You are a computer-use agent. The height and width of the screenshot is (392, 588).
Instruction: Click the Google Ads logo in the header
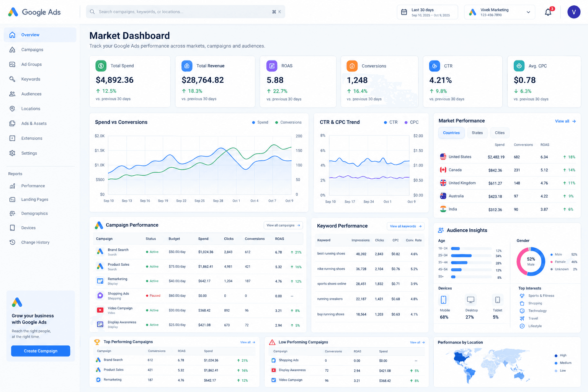pyautogui.click(x=34, y=12)
